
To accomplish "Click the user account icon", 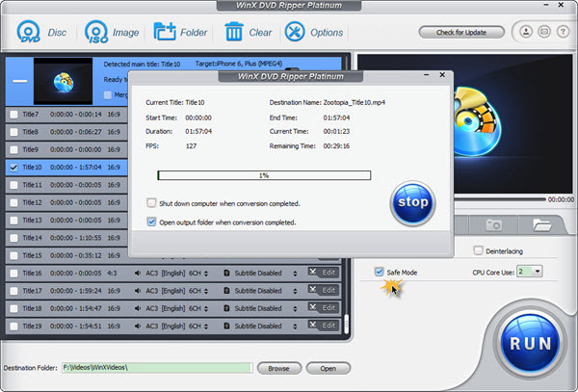I will click(x=526, y=32).
